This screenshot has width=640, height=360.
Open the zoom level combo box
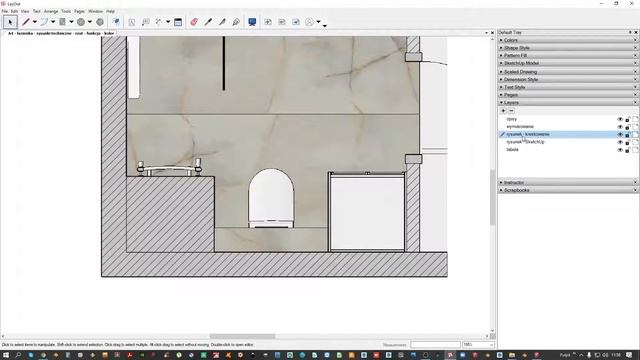[478, 345]
